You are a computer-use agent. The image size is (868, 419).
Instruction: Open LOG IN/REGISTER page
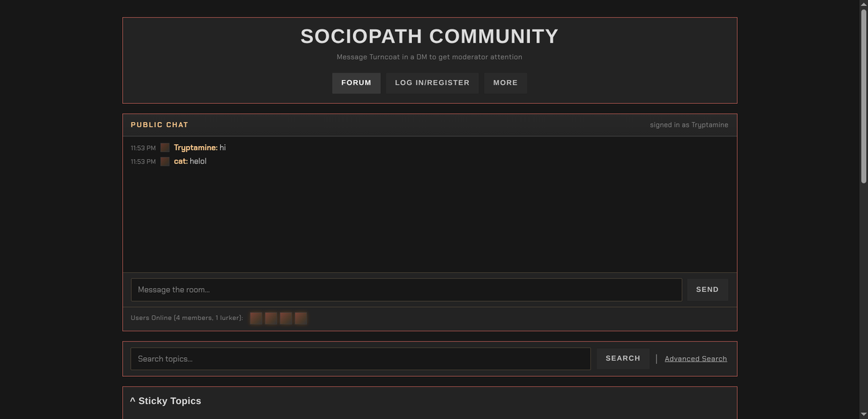click(432, 83)
